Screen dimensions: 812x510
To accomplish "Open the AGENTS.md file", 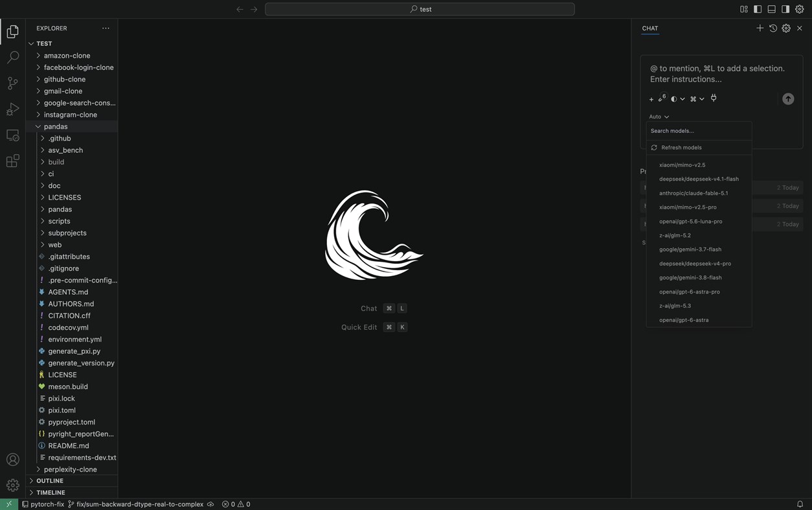I will [71, 292].
